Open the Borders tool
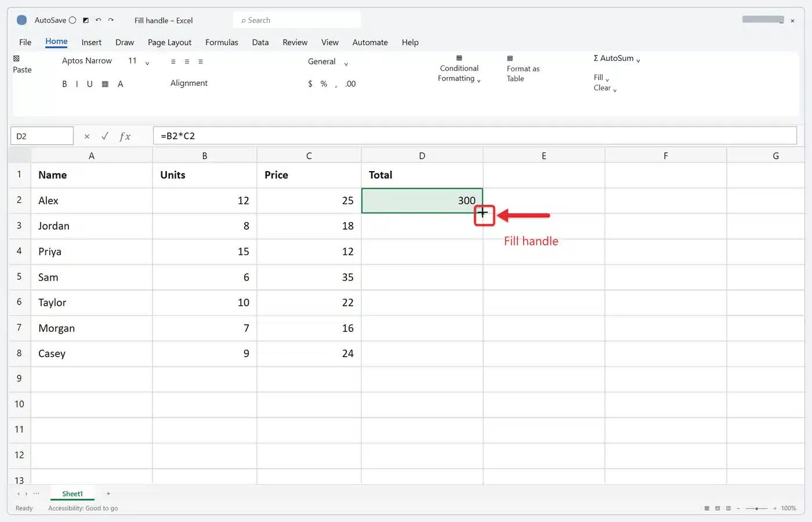The height and width of the screenshot is (522, 812). [x=105, y=84]
